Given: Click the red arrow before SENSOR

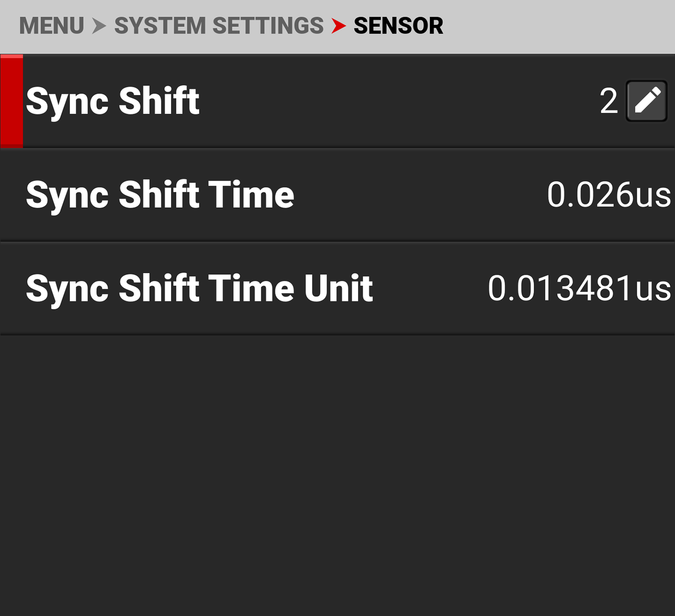Looking at the screenshot, I should pyautogui.click(x=338, y=26).
